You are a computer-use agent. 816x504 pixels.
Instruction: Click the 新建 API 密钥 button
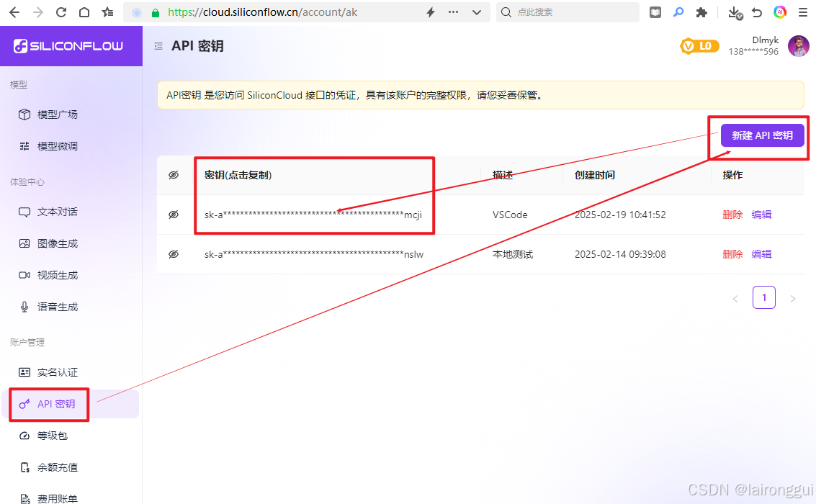(762, 136)
